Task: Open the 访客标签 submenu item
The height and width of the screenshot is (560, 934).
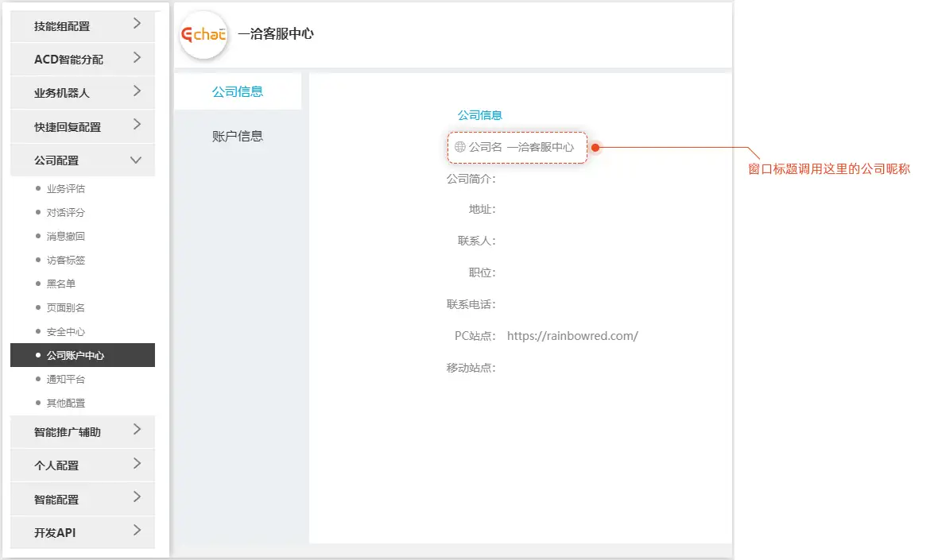Action: pos(65,260)
